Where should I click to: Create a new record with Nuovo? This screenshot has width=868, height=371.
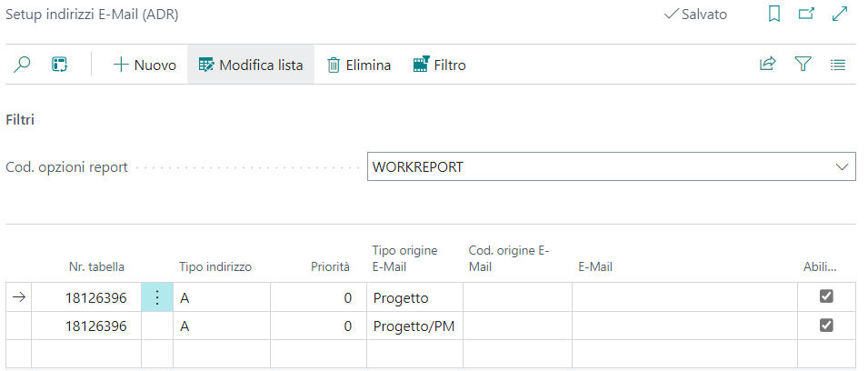(x=145, y=65)
